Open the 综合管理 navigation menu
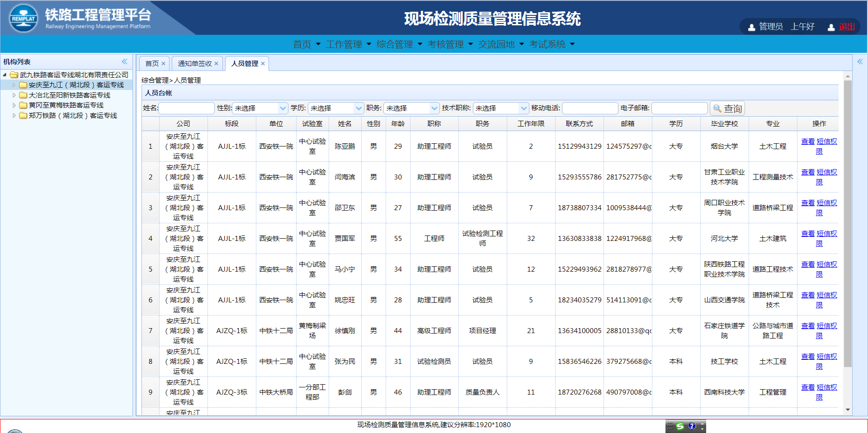Screen dimensions: 868x433 [399, 44]
